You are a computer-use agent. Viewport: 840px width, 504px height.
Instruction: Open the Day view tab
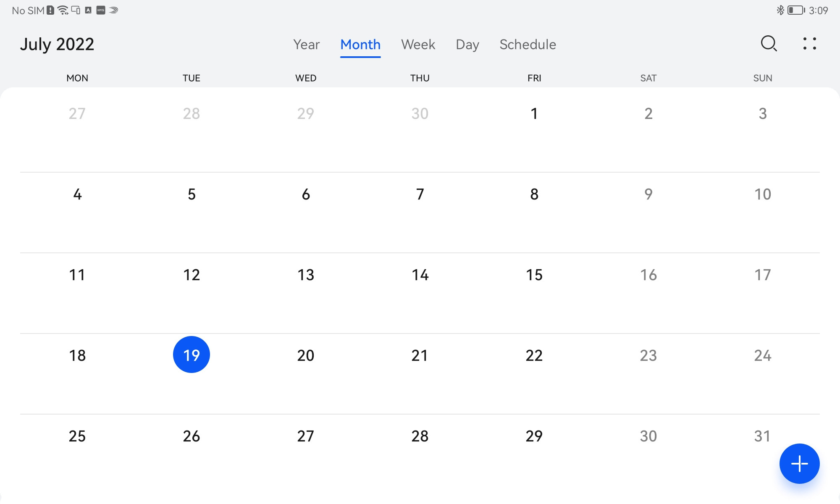click(x=467, y=45)
